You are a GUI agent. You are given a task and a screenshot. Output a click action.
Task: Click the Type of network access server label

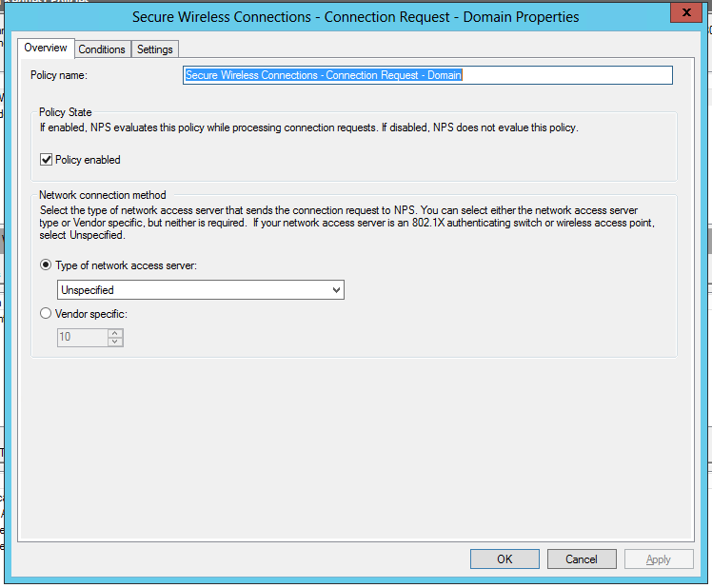(127, 265)
